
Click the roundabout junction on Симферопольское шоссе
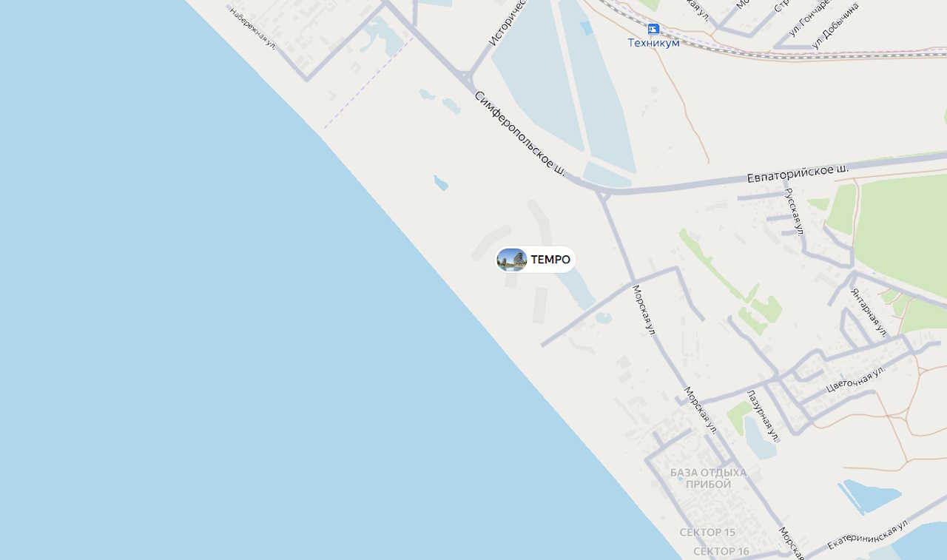(x=466, y=76)
